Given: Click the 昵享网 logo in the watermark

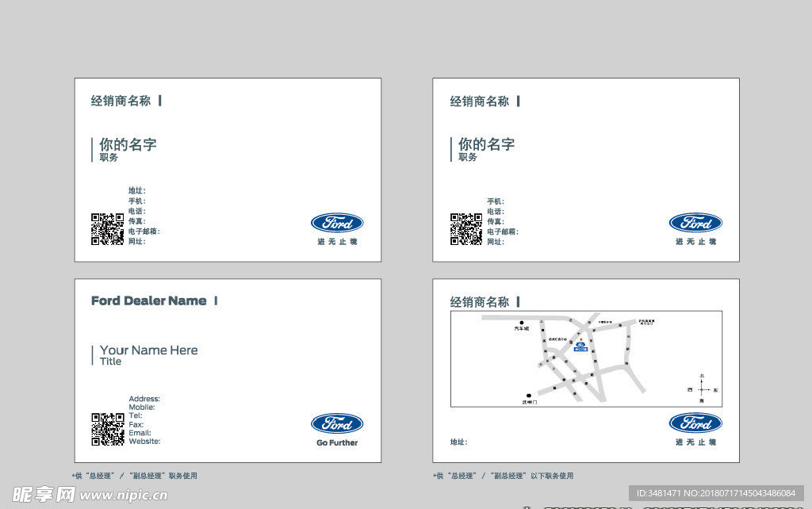Looking at the screenshot, I should (x=44, y=494).
